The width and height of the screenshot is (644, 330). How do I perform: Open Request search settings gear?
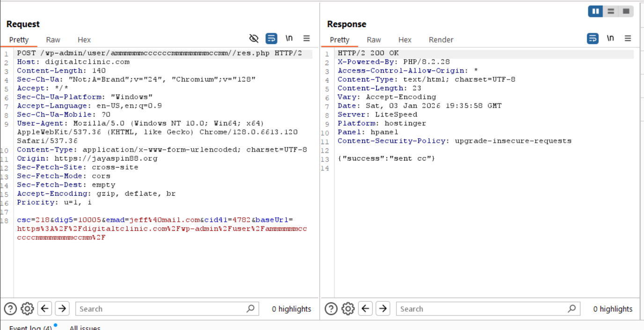(28, 308)
